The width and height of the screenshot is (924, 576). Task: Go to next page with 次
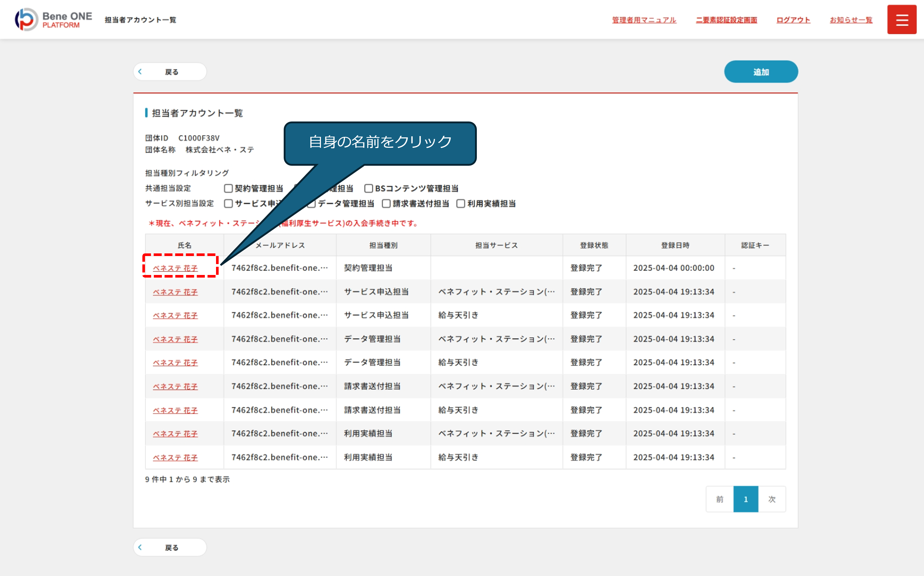(772, 499)
